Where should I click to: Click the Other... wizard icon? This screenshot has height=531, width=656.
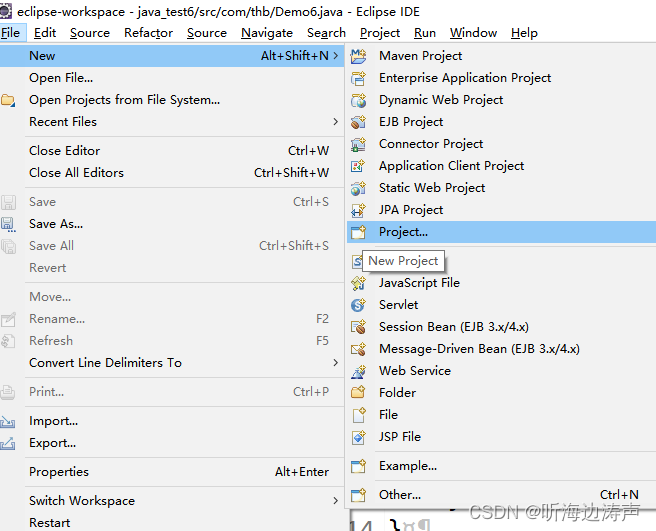pos(358,495)
